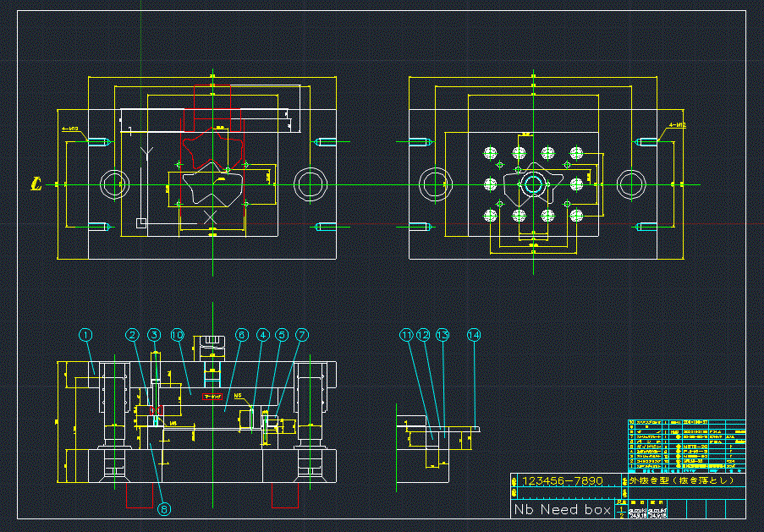
Task: Select part balloon number 4
Action: pos(262,335)
